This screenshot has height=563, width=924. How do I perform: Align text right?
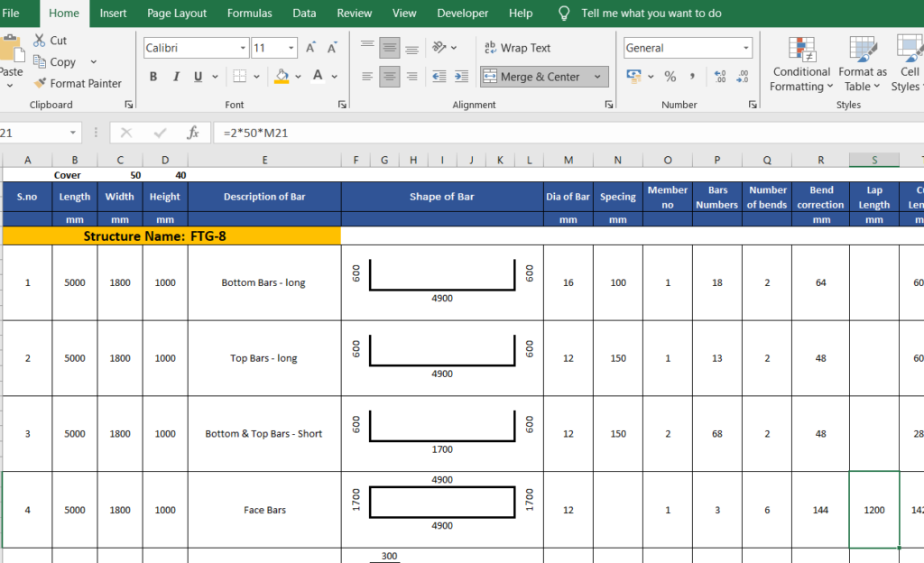pyautogui.click(x=411, y=76)
